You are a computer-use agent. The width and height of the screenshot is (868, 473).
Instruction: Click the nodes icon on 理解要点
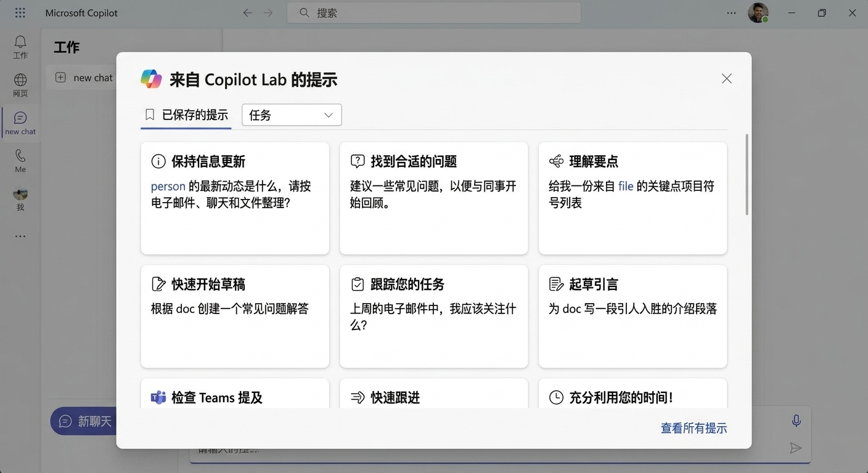556,161
